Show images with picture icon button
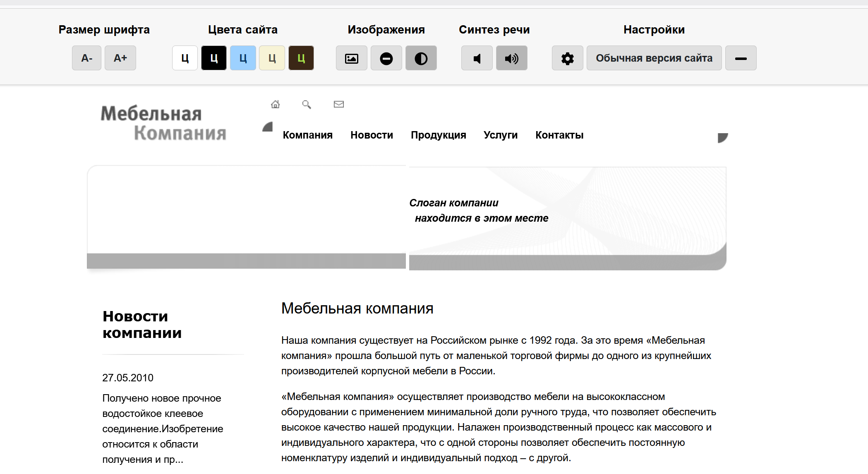The image size is (868, 474). [351, 58]
